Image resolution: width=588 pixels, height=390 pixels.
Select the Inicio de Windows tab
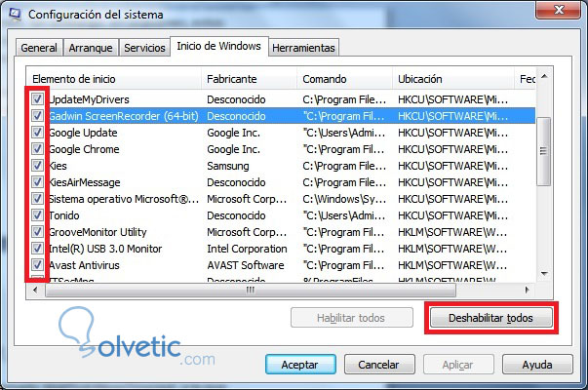pos(219,46)
